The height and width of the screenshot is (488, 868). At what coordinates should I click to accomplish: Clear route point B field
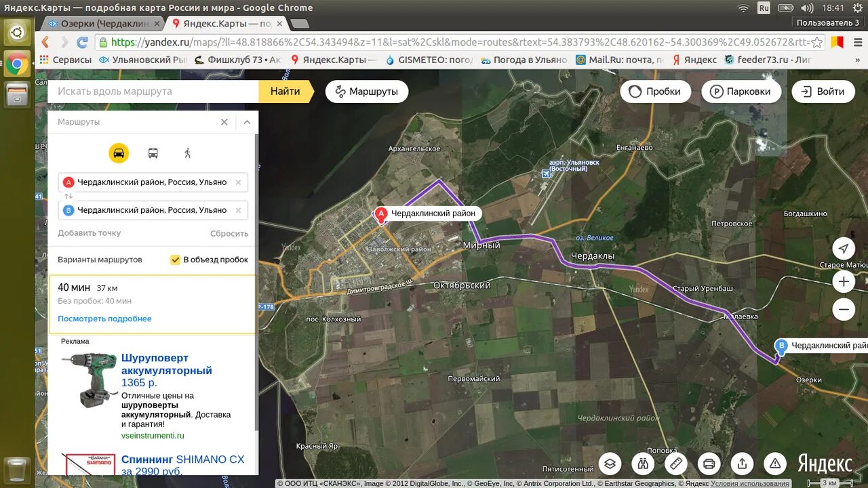coord(238,210)
